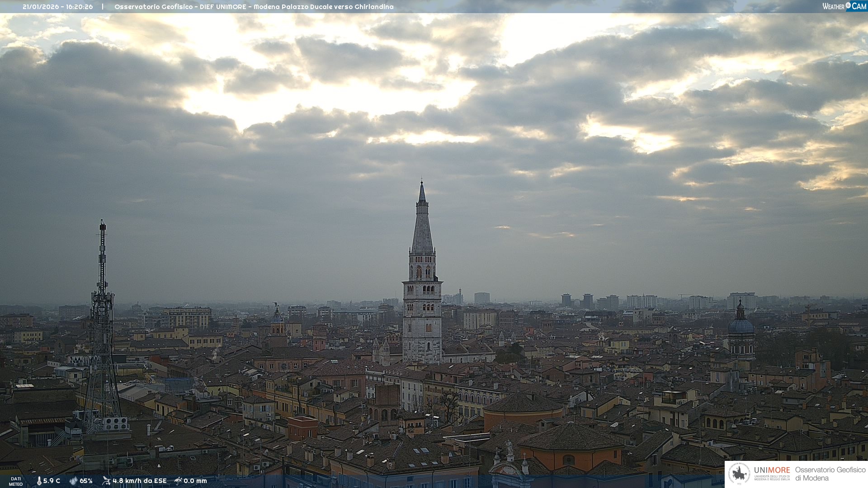
Task: Click the humidity water droplets icon
Action: [x=73, y=481]
